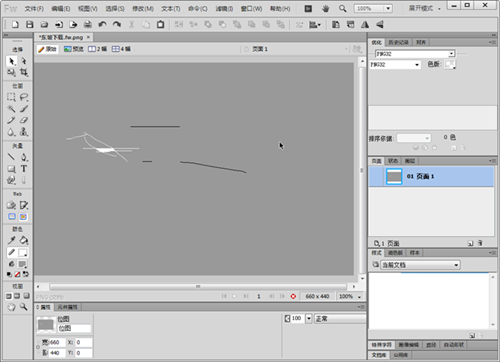The height and width of the screenshot is (362, 500).
Task: Open the File menu
Action: click(x=34, y=9)
